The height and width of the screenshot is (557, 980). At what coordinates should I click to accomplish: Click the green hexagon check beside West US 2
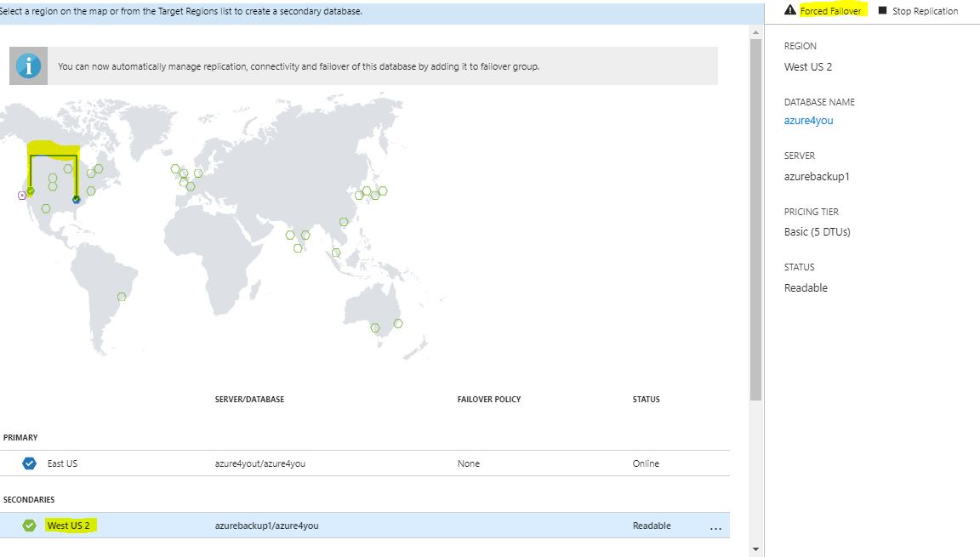tap(30, 526)
